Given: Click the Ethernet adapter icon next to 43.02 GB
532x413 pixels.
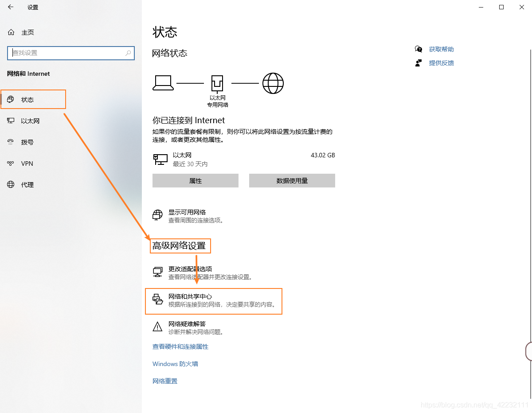Looking at the screenshot, I should pyautogui.click(x=160, y=160).
